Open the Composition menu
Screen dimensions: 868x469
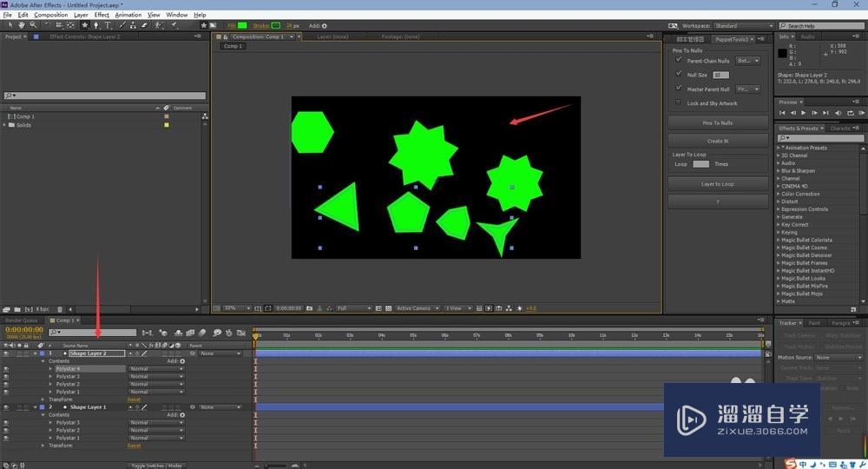coord(51,15)
